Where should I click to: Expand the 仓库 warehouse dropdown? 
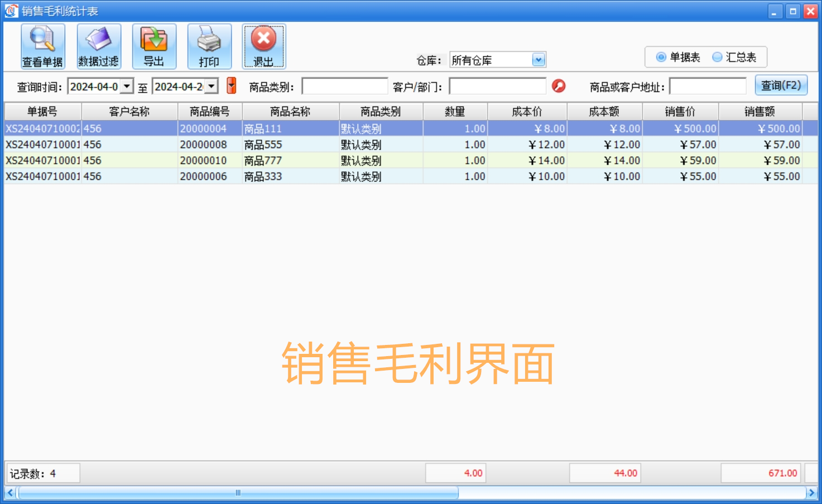[x=539, y=60]
